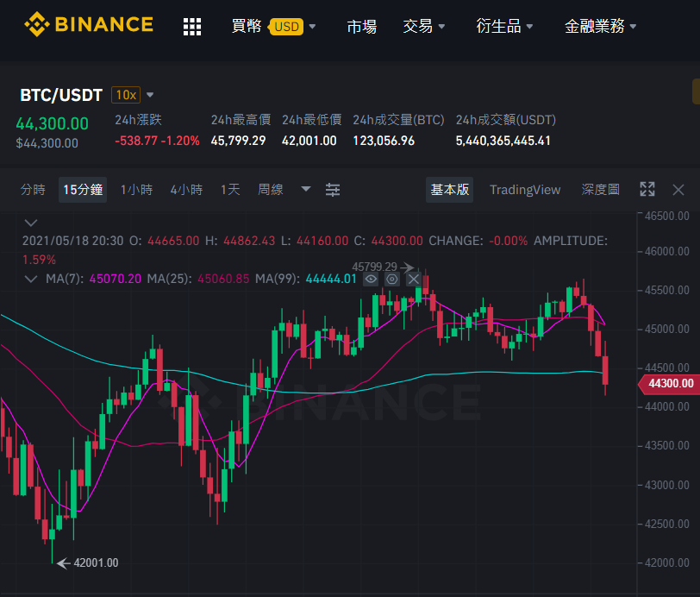Click the 42001.00 low marker label
The image size is (700, 597).
point(96,562)
